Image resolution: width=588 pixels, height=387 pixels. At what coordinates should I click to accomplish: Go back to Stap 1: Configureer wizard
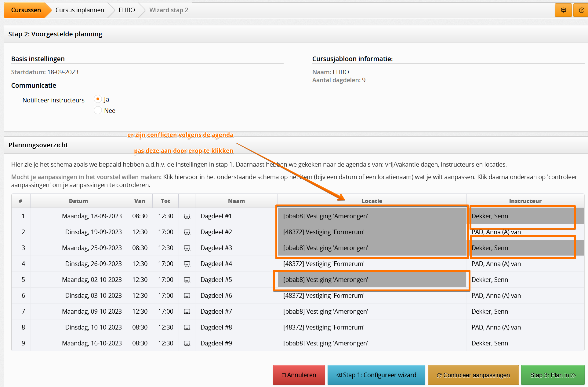coord(376,375)
